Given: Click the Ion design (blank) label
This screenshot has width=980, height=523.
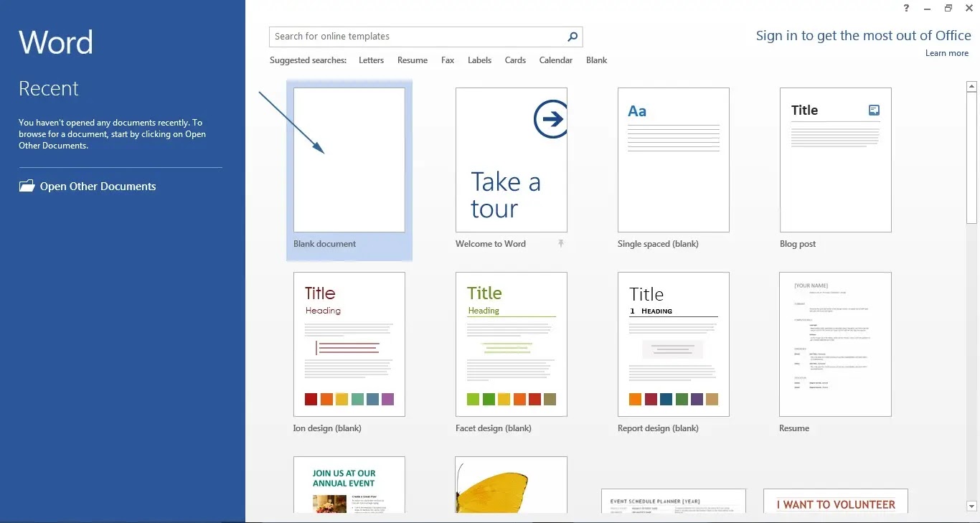Looking at the screenshot, I should (327, 428).
